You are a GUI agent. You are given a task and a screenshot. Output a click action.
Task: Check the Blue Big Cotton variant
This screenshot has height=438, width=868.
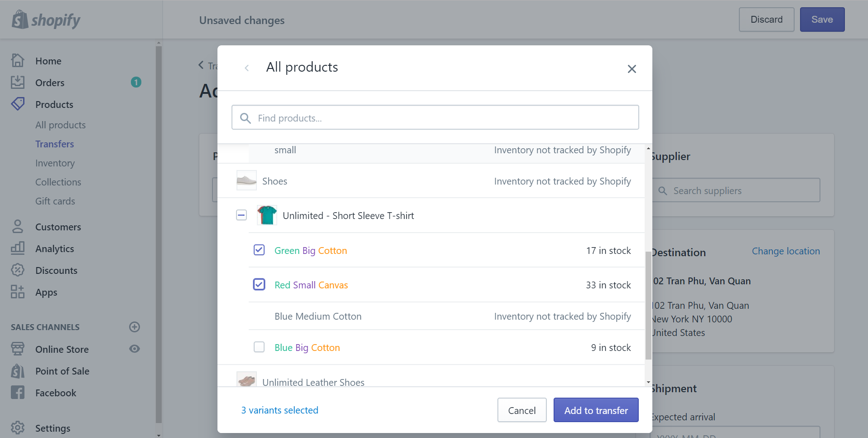259,347
